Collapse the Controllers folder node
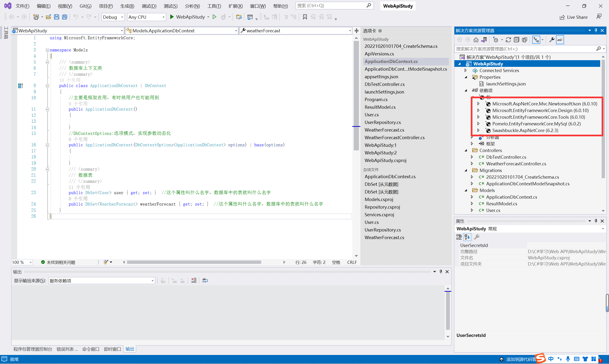This screenshot has height=364, width=609. click(466, 150)
